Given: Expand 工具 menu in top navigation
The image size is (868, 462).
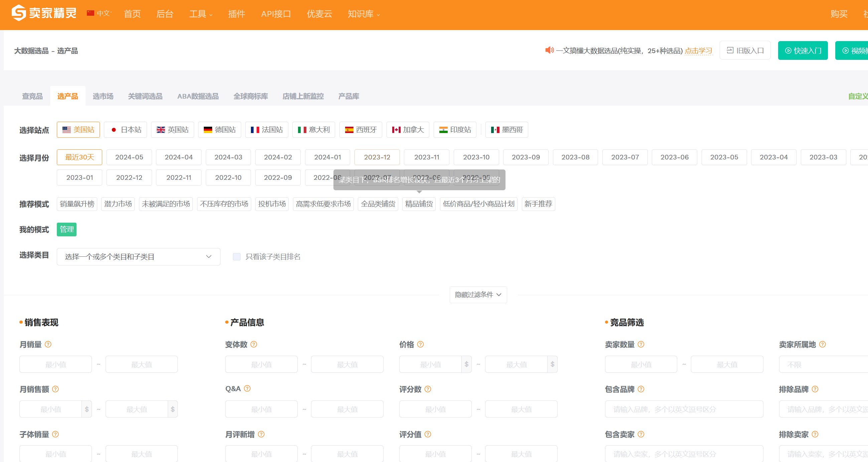Looking at the screenshot, I should 200,14.
